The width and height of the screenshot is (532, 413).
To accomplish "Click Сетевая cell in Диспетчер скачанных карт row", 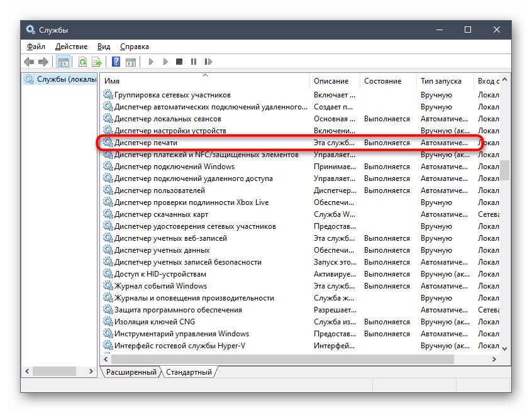I will point(489,214).
